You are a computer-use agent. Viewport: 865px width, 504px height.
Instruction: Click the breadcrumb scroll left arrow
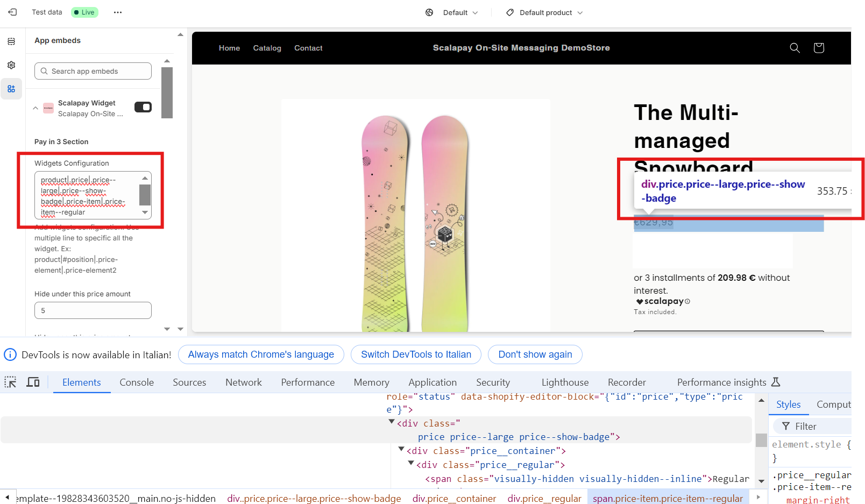tap(8, 498)
